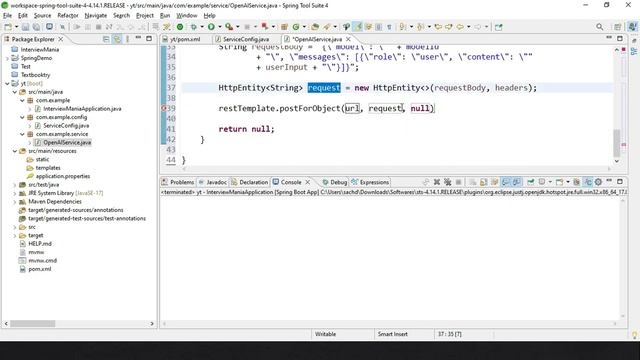640x360 pixels.
Task: Select application.properties in tree
Action: pyautogui.click(x=62, y=176)
